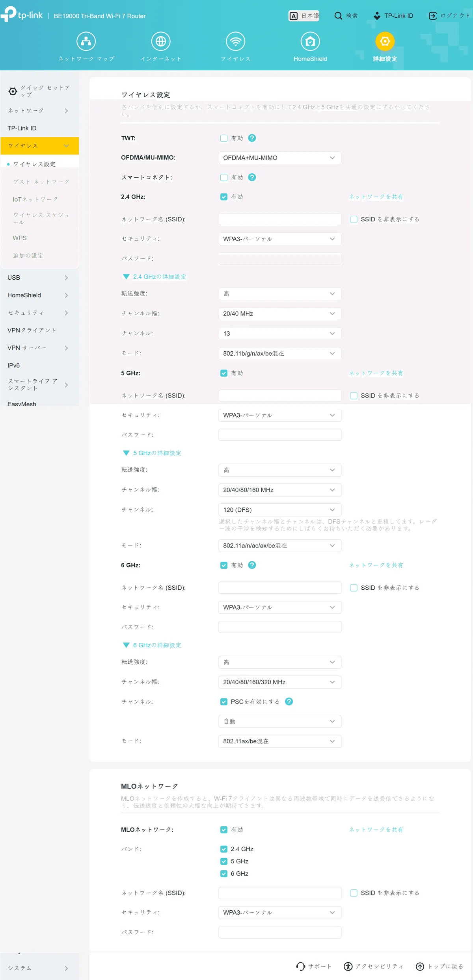
Task: Click ネットワークを共有 link for 2.4 GHz
Action: pyautogui.click(x=376, y=197)
